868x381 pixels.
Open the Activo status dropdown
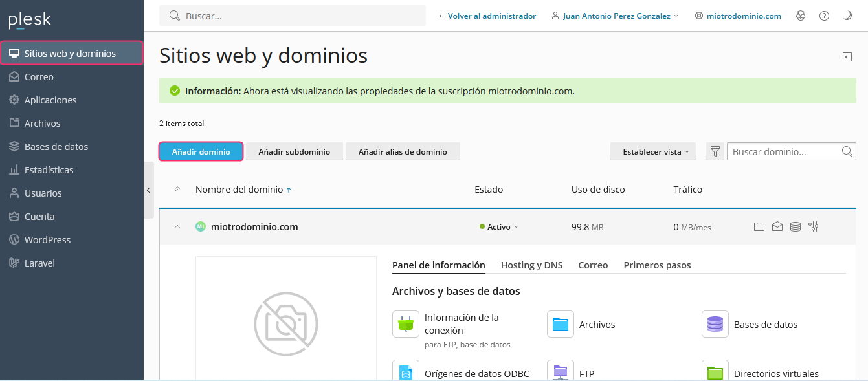coord(499,227)
